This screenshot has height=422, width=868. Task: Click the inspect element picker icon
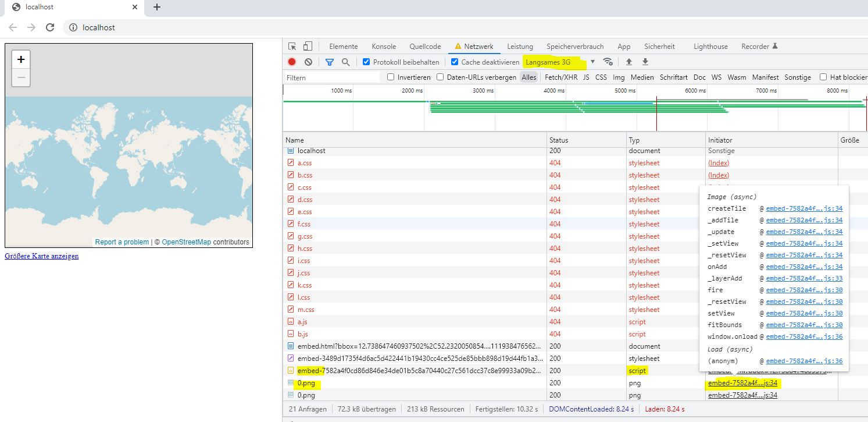point(292,47)
